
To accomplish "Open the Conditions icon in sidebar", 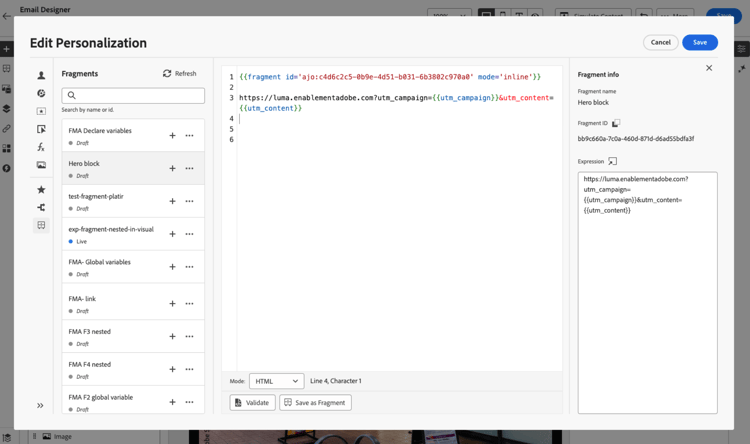I will point(42,207).
